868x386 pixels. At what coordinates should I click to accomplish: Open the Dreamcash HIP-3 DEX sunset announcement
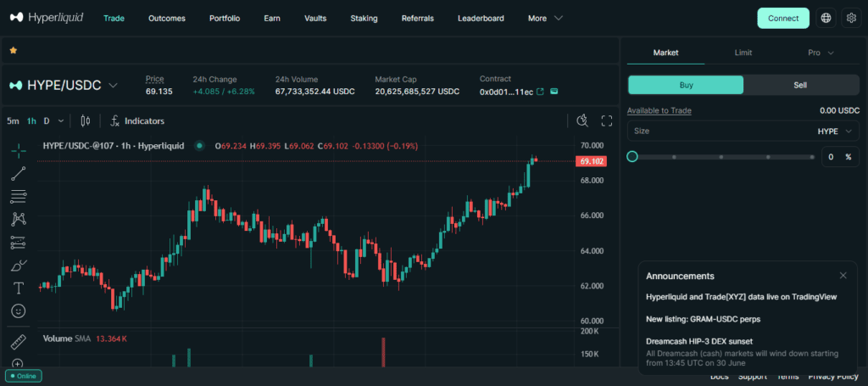coord(699,341)
